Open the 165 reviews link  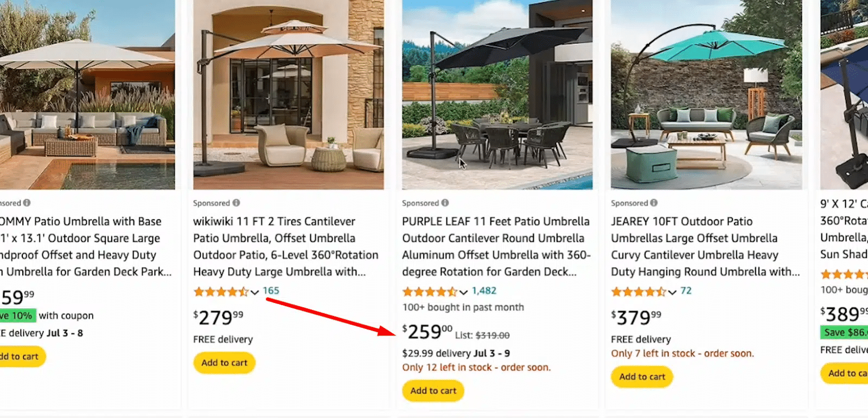[x=271, y=291]
